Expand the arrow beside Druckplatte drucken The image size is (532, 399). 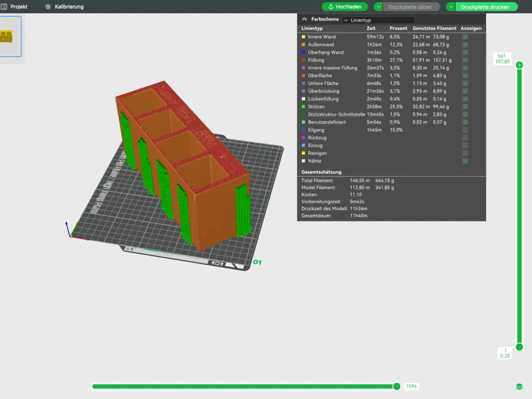[x=451, y=7]
